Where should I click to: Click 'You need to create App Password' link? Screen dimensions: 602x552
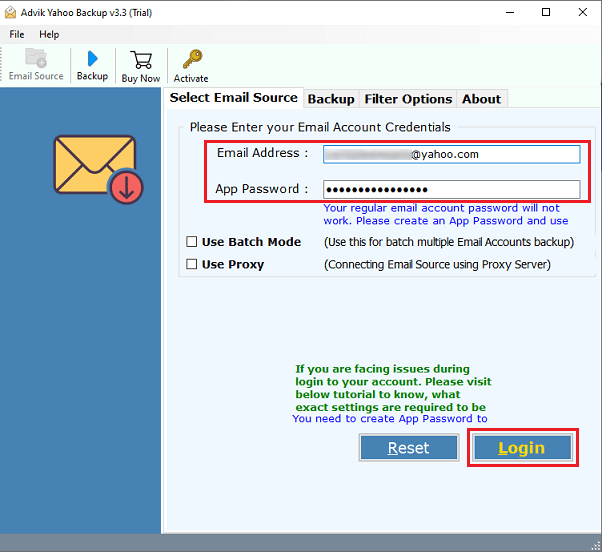tap(390, 418)
